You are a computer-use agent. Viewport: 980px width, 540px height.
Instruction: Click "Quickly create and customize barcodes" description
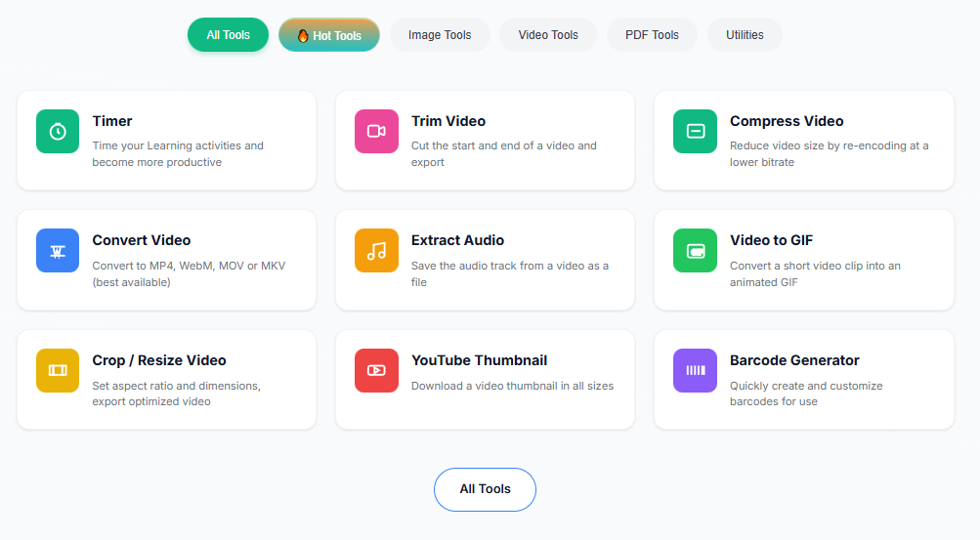pyautogui.click(x=806, y=394)
